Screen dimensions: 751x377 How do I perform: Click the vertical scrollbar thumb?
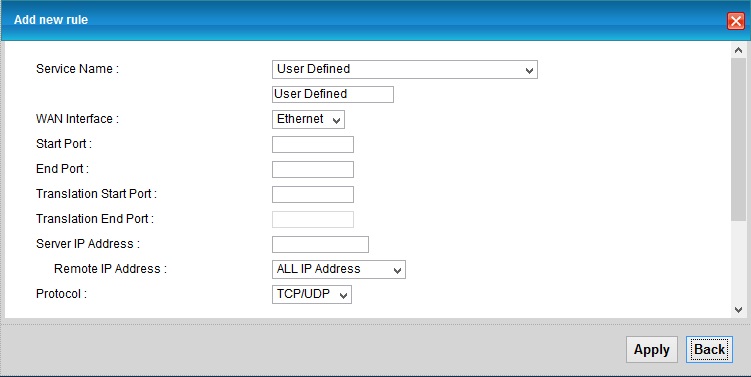(738, 139)
